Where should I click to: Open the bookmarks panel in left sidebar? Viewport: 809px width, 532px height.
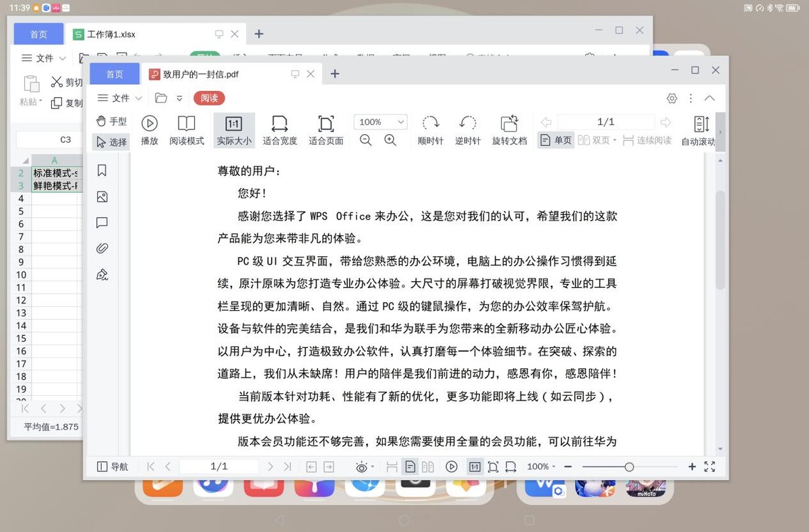point(102,171)
